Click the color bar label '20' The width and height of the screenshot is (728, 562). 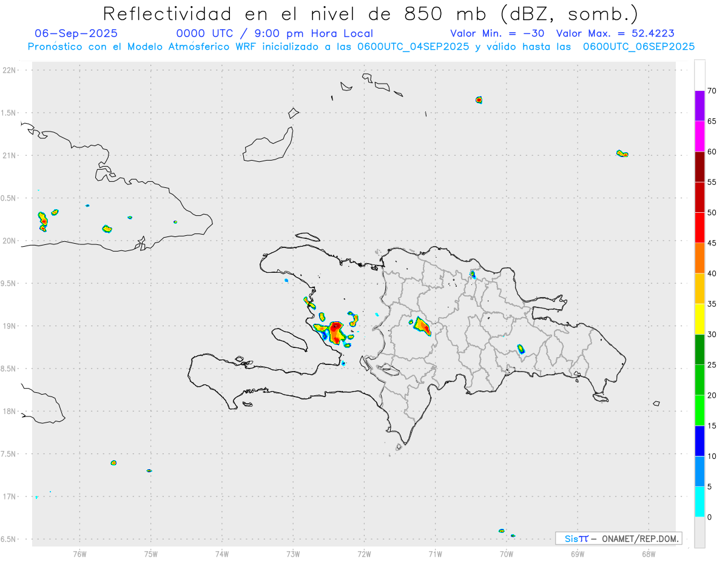pos(712,395)
